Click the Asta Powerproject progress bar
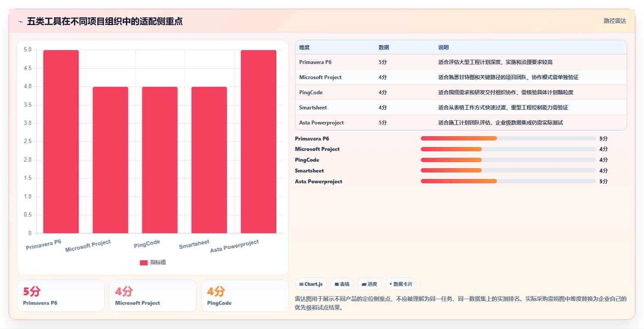644x329 pixels. 508,181
